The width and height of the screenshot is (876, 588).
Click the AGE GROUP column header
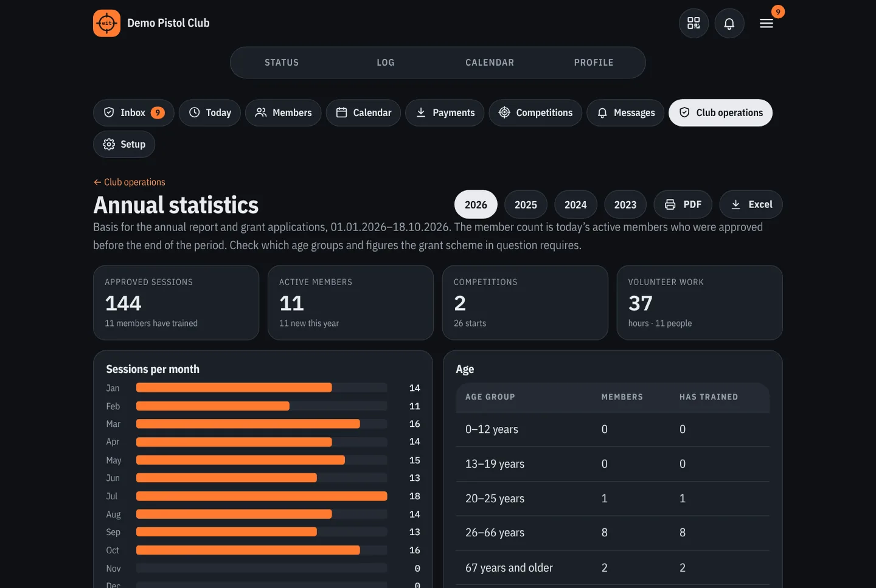[x=490, y=397]
